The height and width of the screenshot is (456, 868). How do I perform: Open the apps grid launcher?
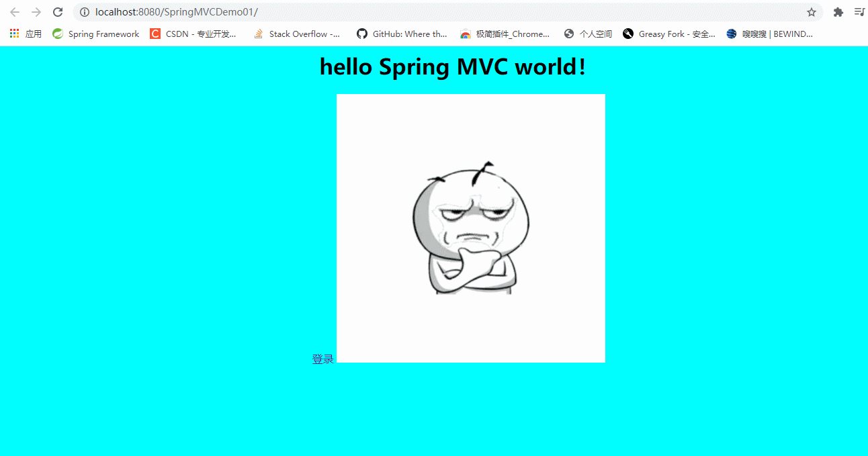[13, 34]
